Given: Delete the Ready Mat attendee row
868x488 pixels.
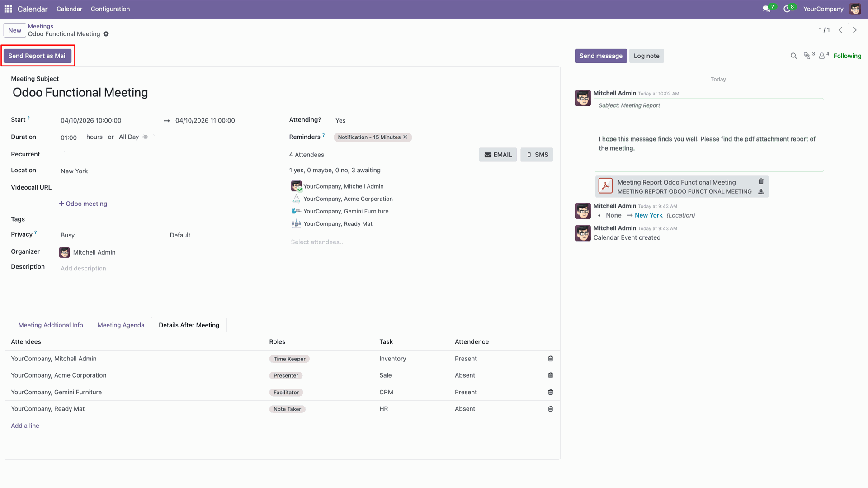Looking at the screenshot, I should 550,409.
